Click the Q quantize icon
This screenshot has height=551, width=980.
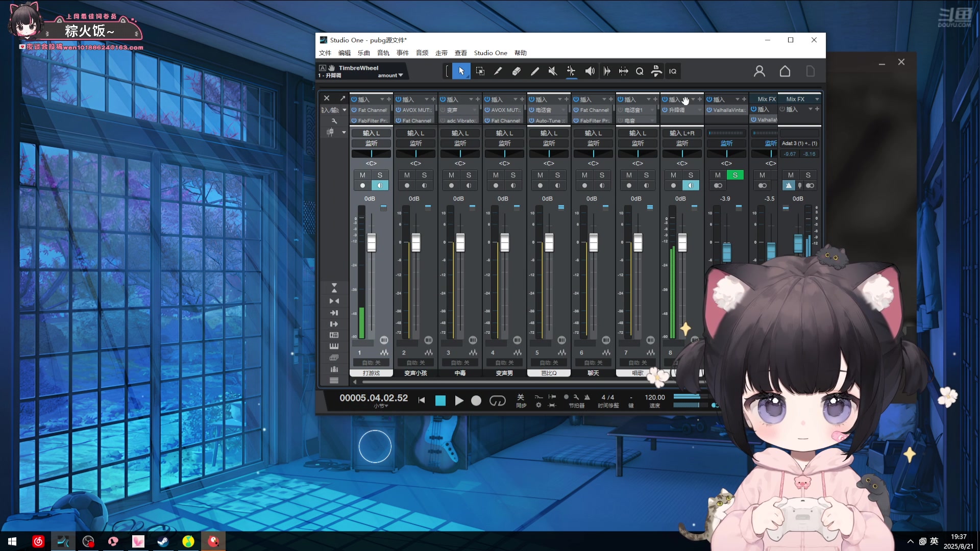[x=640, y=71]
